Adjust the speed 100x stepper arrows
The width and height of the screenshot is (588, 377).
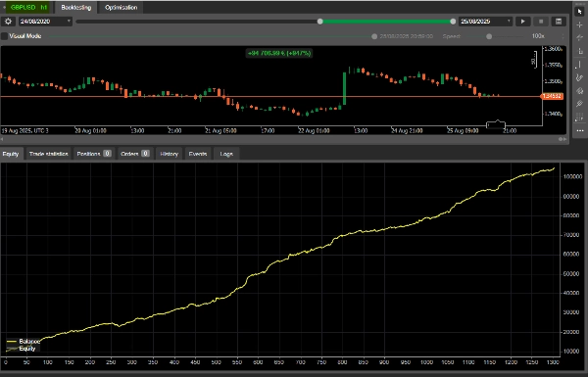pos(563,36)
